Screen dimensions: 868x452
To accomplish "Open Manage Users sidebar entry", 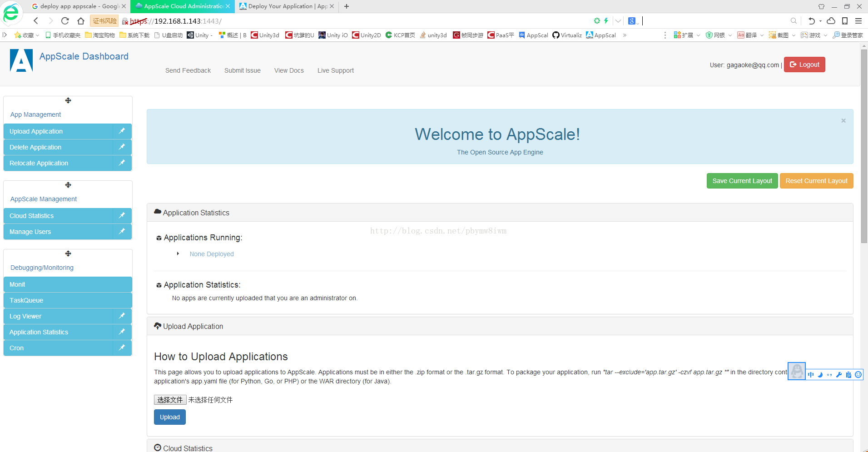I will 58,232.
